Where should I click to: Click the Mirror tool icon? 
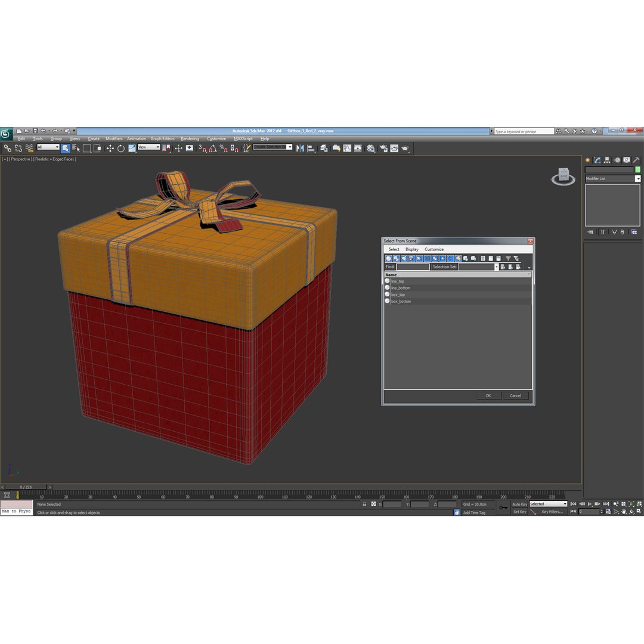300,148
